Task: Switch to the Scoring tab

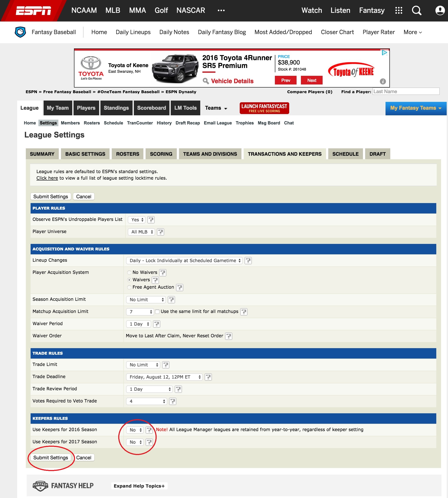Action: point(161,154)
